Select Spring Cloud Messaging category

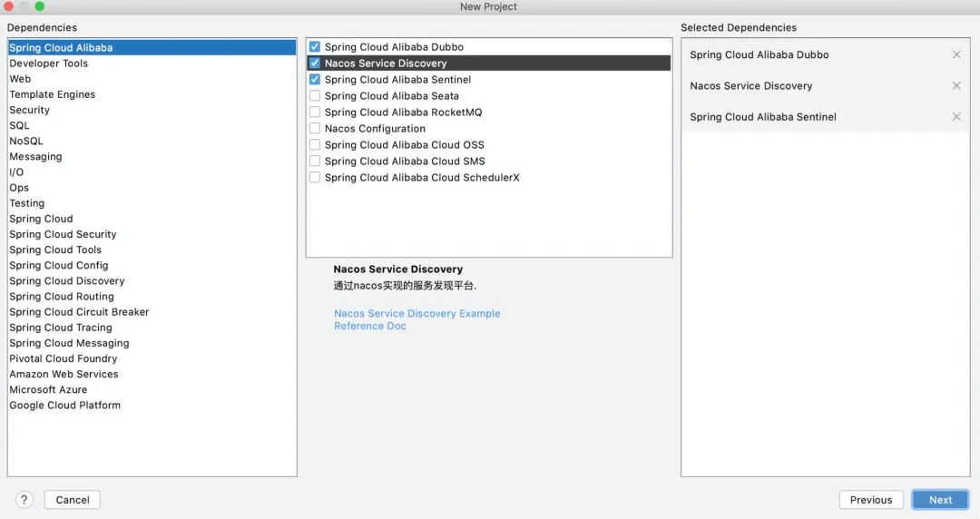(152, 343)
